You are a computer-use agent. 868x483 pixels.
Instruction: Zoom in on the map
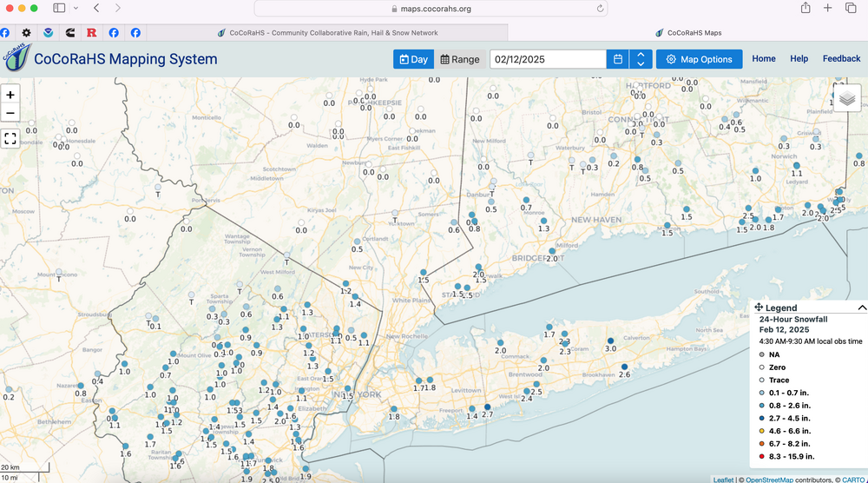pos(10,95)
